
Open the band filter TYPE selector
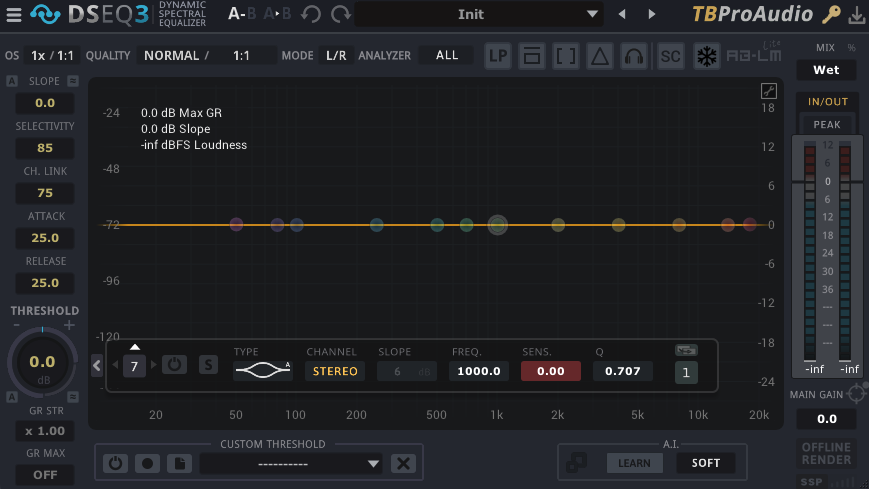coord(263,370)
